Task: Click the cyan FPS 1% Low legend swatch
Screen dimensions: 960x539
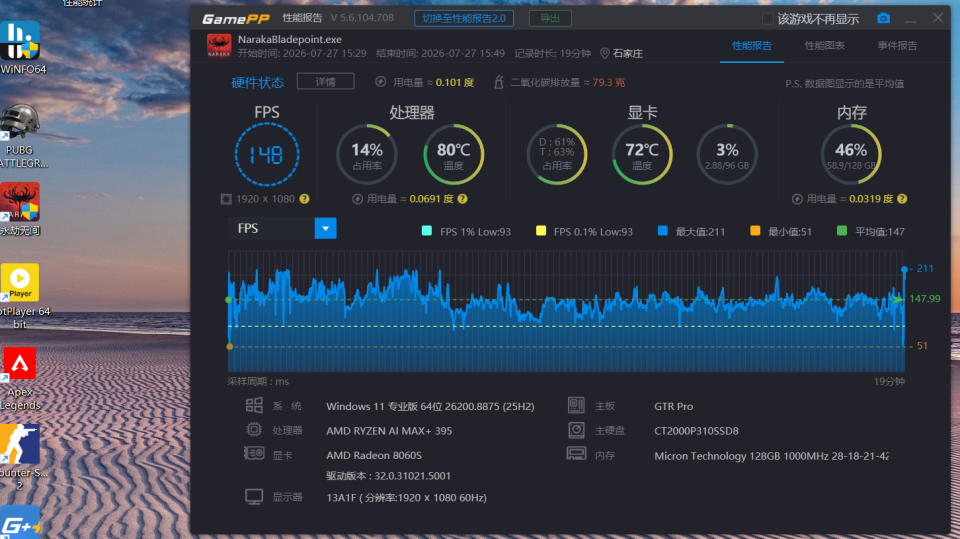Action: (427, 231)
